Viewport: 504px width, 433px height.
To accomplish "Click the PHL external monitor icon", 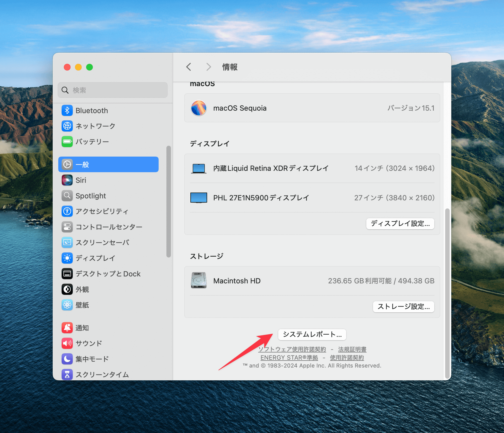I will click(199, 198).
